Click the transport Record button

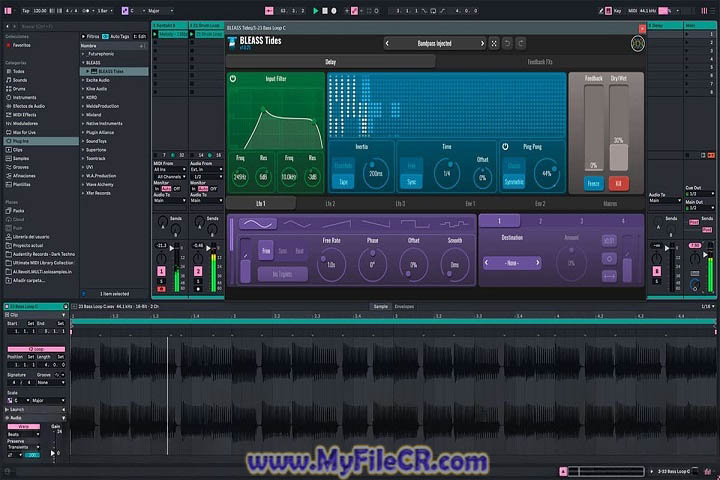tap(334, 11)
